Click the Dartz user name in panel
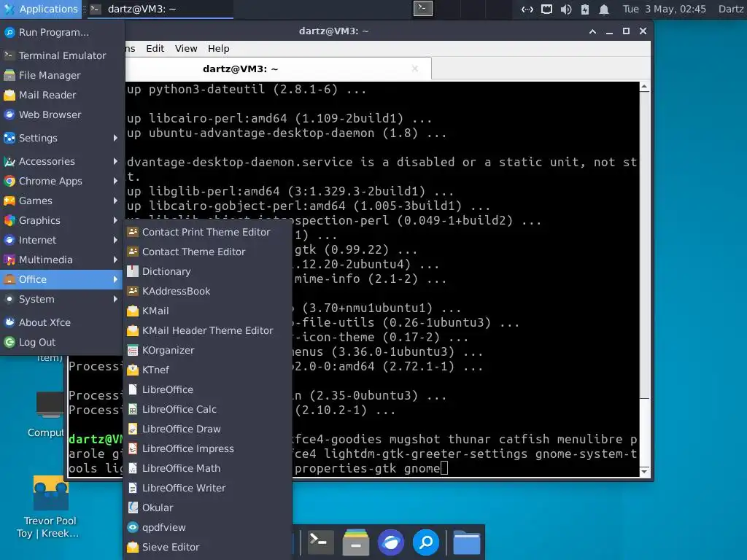747x560 pixels. point(731,9)
